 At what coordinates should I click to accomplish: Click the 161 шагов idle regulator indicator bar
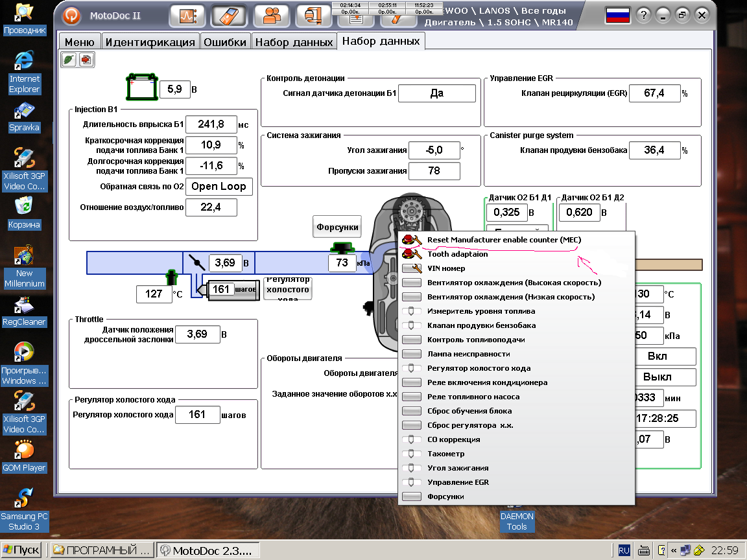pyautogui.click(x=232, y=290)
